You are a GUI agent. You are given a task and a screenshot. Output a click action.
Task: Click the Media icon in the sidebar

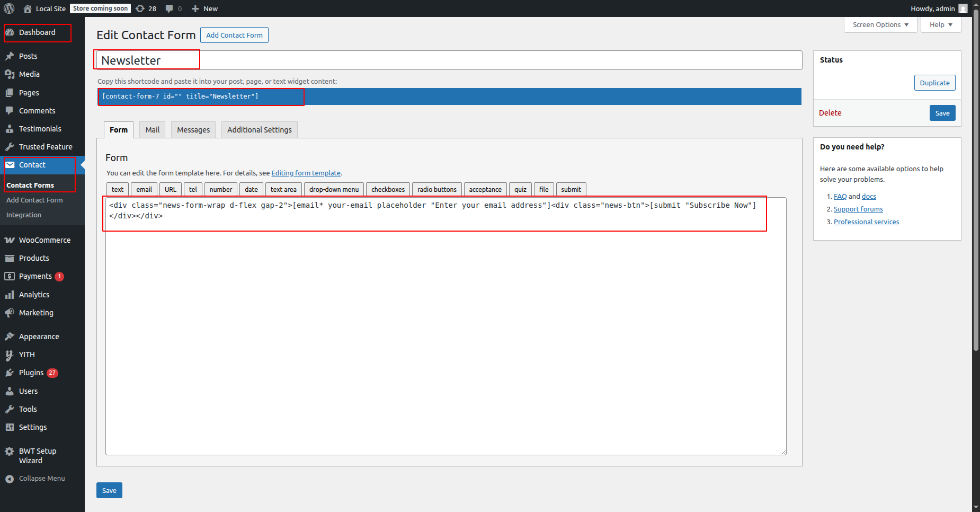click(10, 74)
